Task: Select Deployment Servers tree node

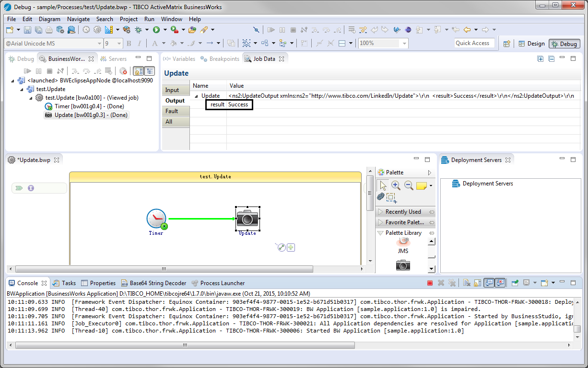Action: 482,184
